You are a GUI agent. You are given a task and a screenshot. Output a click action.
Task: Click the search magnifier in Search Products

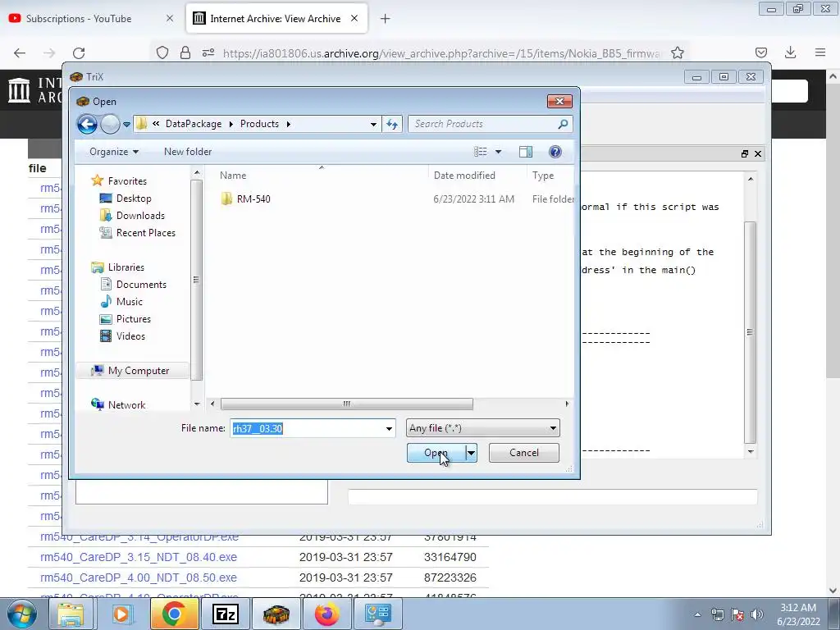point(563,124)
